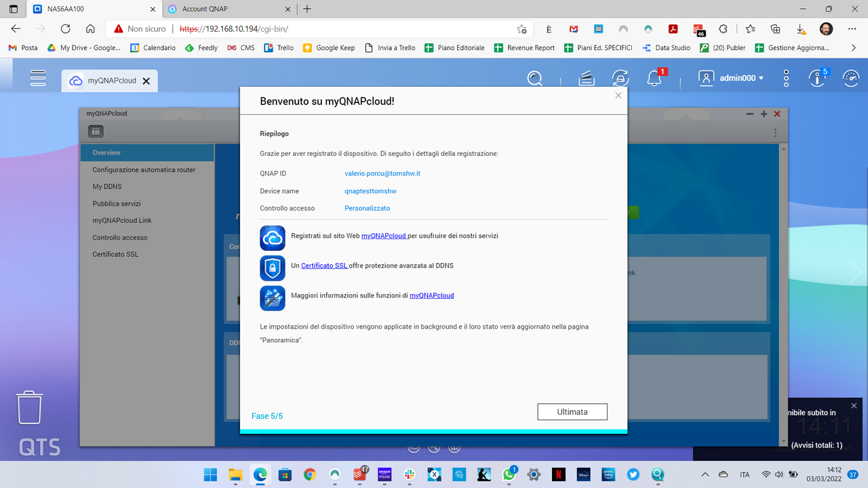
Task: Open Windows Start menu on taskbar
Action: (x=211, y=474)
